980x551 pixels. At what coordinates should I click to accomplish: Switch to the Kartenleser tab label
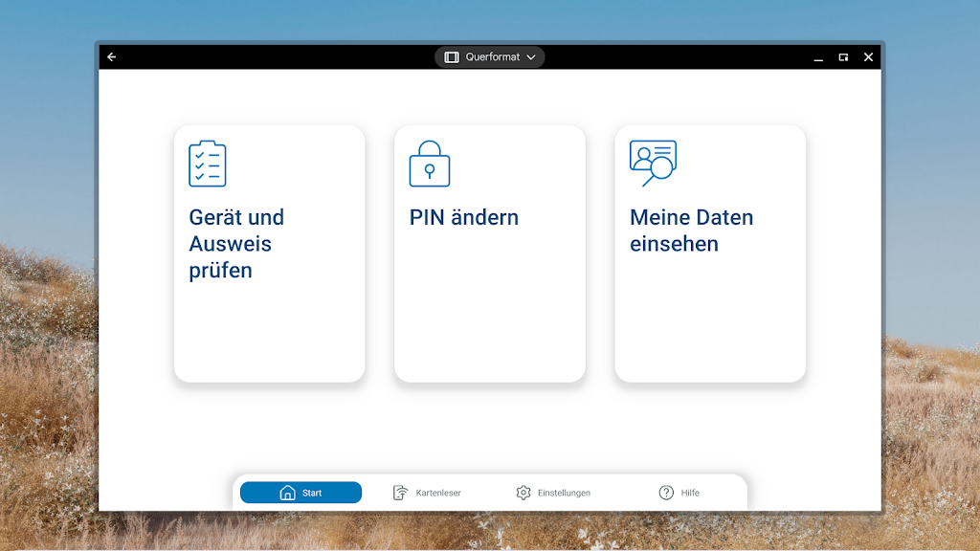pyautogui.click(x=438, y=493)
